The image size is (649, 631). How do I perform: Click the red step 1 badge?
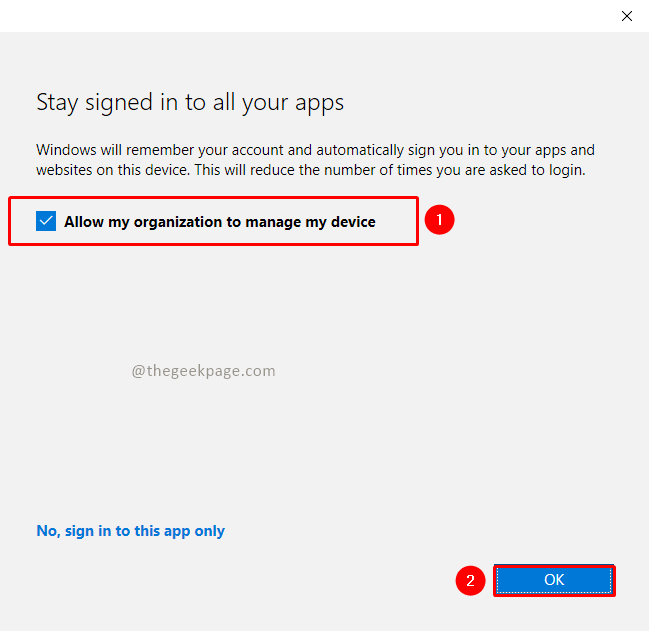[x=440, y=221]
